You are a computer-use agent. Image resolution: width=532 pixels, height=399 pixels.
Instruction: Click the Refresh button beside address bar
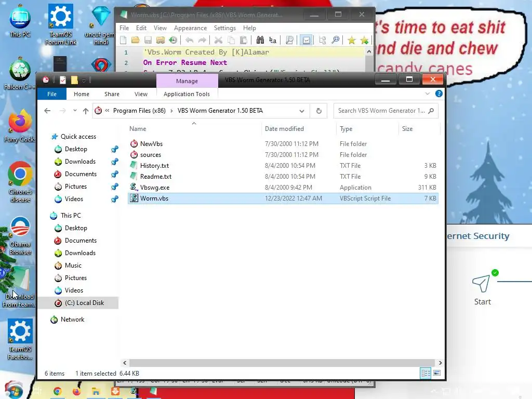[318, 111]
